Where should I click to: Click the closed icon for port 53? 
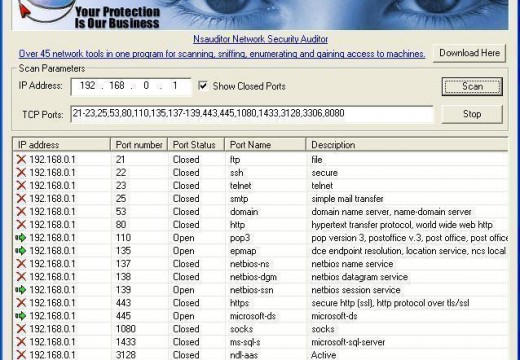pyautogui.click(x=21, y=211)
